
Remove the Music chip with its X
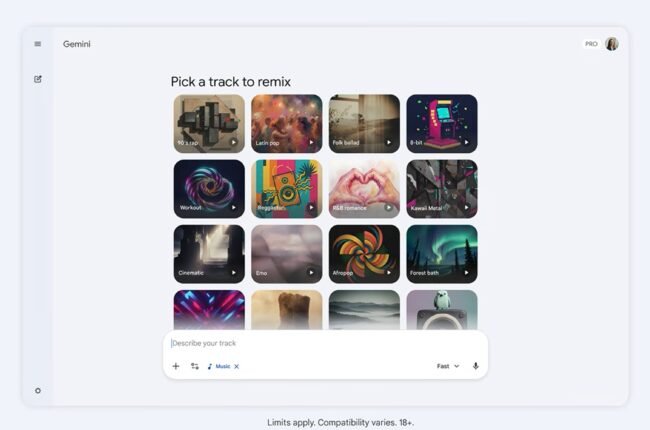pyautogui.click(x=237, y=367)
